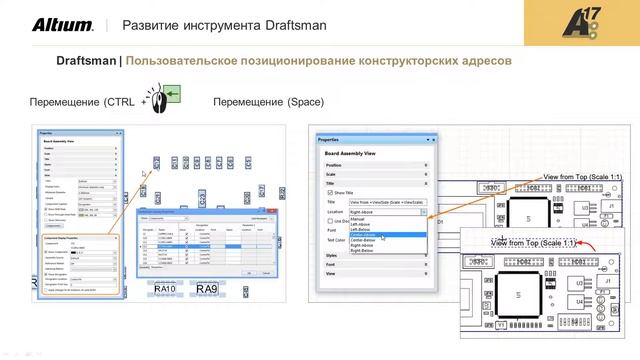Choose Left-Above from the Location list
This screenshot has width=640, height=360.
388,224
